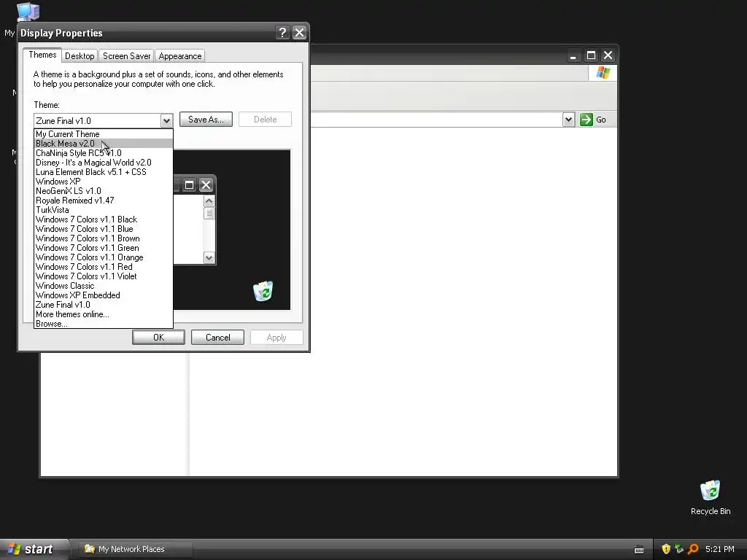Select Zune Final v1.0 in list
The height and width of the screenshot is (560, 747).
104,305
